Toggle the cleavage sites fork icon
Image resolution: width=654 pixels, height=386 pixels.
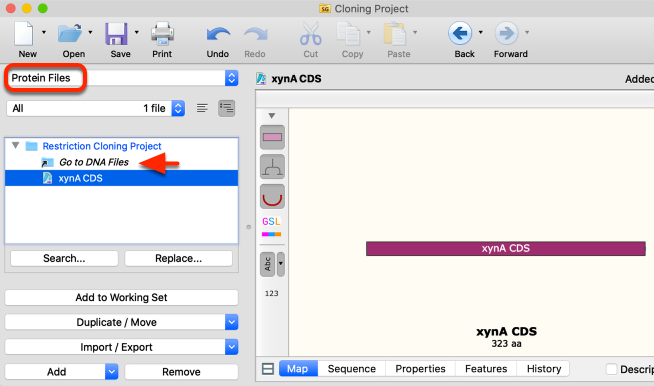272,167
